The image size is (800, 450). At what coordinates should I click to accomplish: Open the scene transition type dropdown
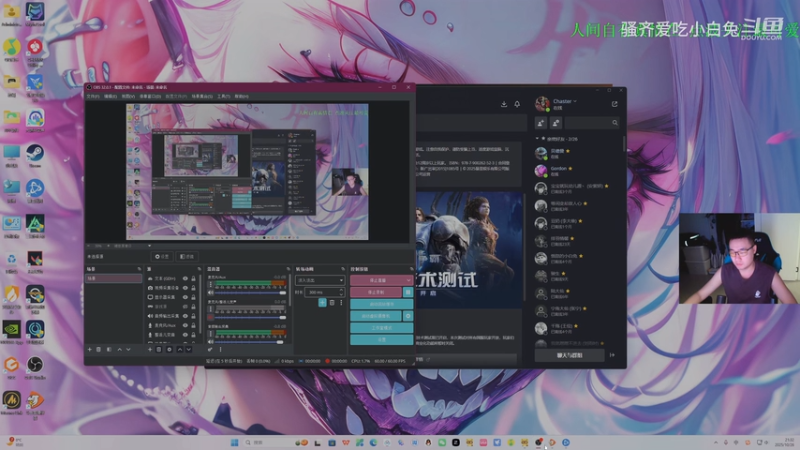click(x=320, y=280)
